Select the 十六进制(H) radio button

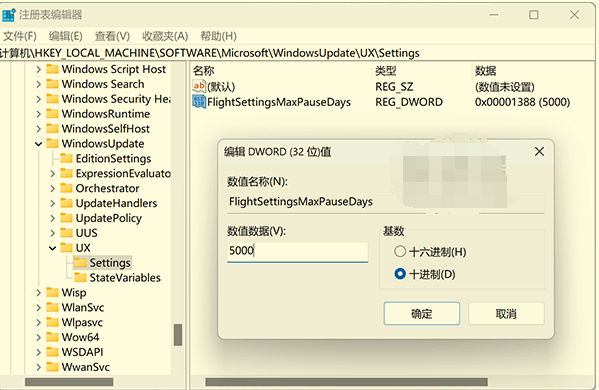click(x=400, y=251)
